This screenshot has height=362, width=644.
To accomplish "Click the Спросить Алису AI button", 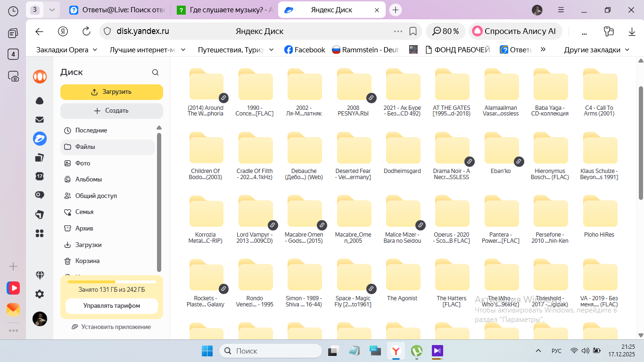I will click(x=515, y=32).
